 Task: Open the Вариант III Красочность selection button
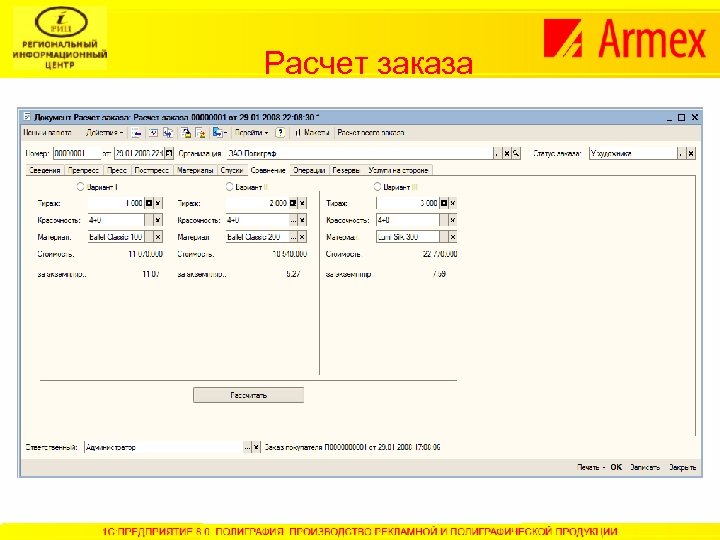(x=444, y=220)
